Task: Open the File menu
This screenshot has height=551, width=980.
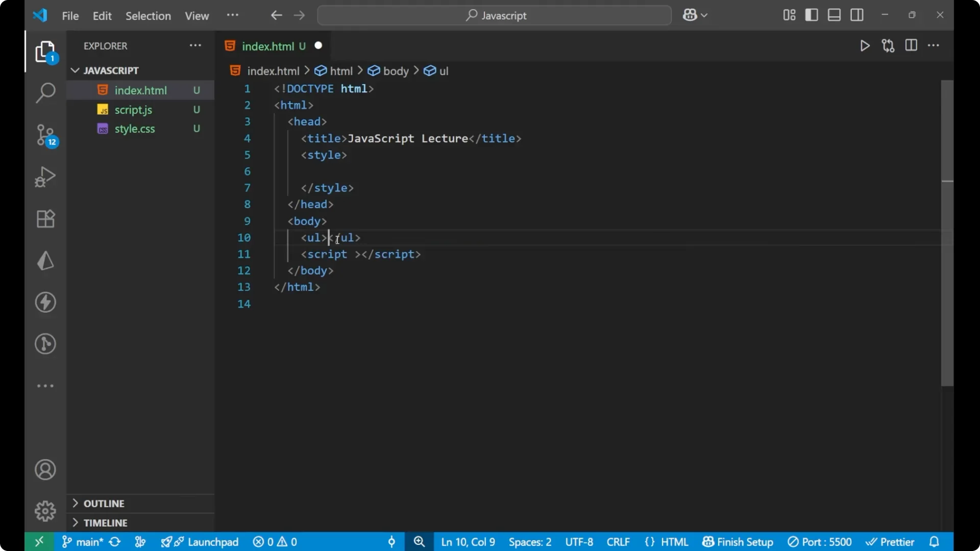Action: coord(70,16)
